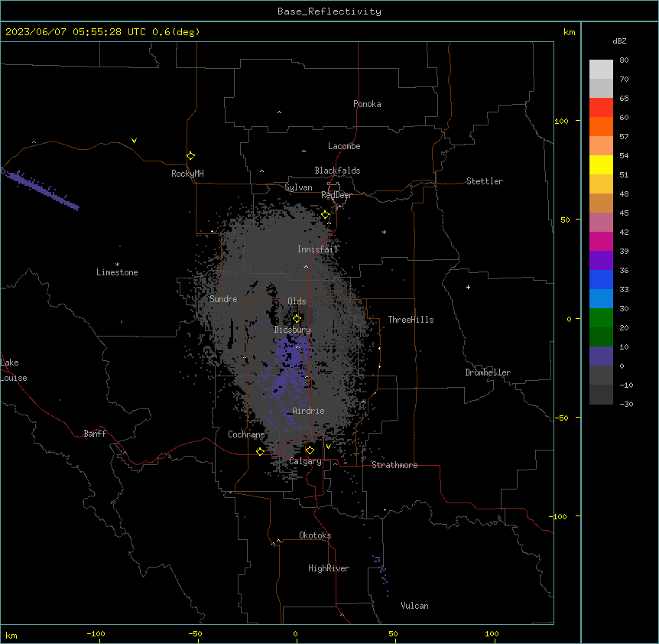Select the yellow diamond marker between Olds and Didsbury
The height and width of the screenshot is (644, 659).
click(x=297, y=319)
